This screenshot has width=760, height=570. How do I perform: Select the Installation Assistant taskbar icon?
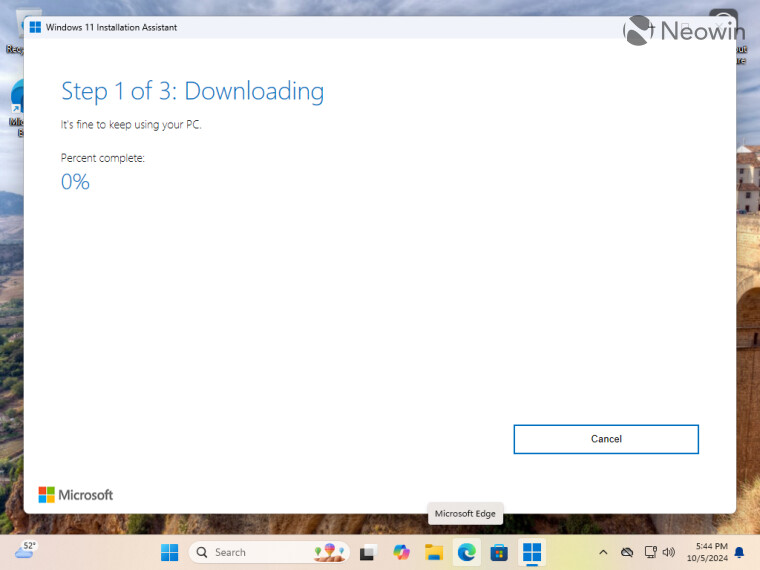[x=532, y=552]
